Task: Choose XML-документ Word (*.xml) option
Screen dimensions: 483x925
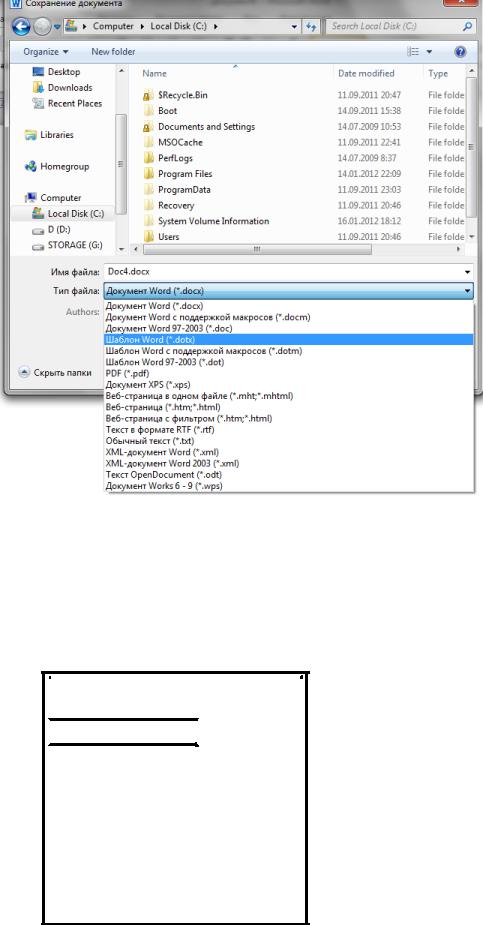Action: pyautogui.click(x=289, y=452)
